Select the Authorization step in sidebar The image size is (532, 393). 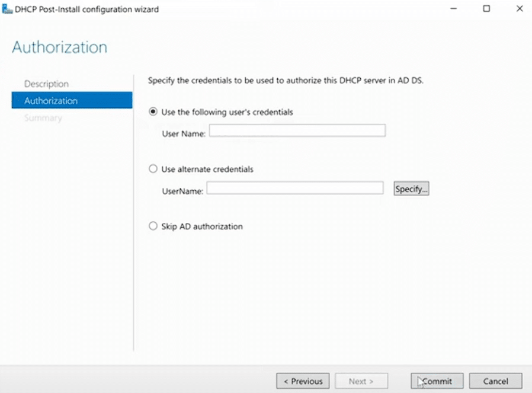pos(51,101)
